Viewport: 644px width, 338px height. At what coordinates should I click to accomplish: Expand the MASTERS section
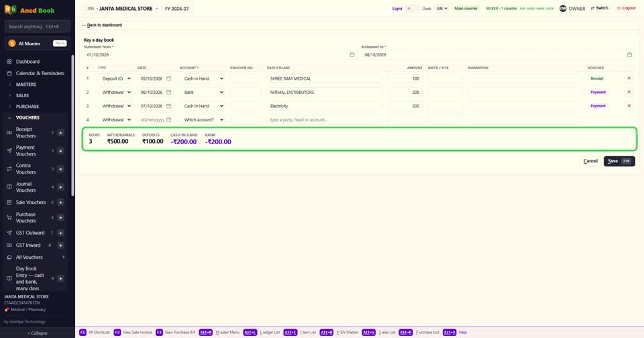(x=26, y=84)
